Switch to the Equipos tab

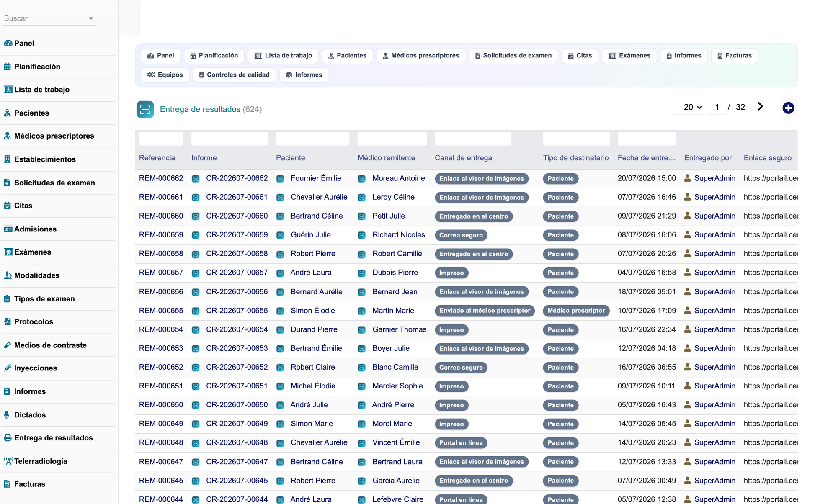point(165,75)
